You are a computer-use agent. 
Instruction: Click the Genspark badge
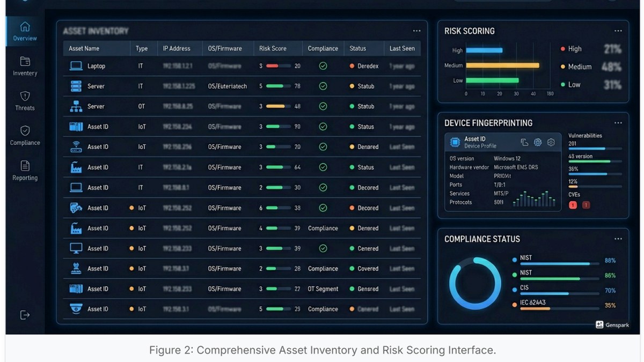[611, 325]
